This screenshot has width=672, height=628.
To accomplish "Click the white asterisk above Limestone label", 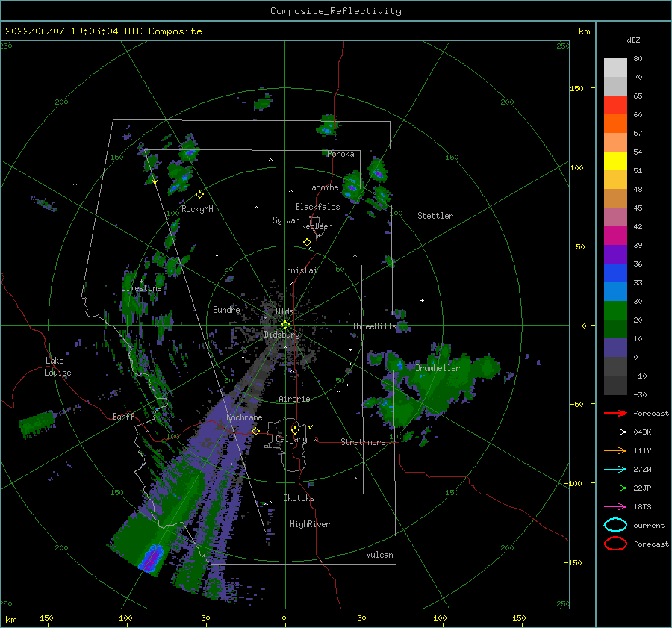I will (141, 282).
